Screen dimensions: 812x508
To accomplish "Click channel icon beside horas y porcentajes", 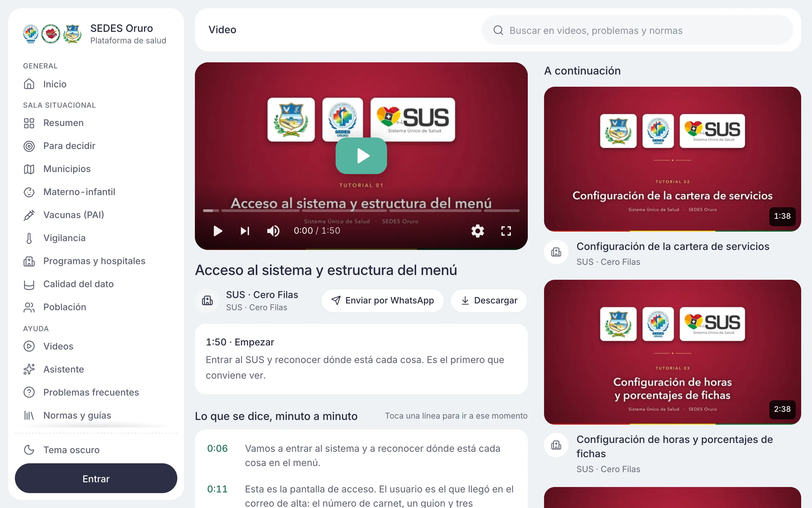I will (x=556, y=445).
